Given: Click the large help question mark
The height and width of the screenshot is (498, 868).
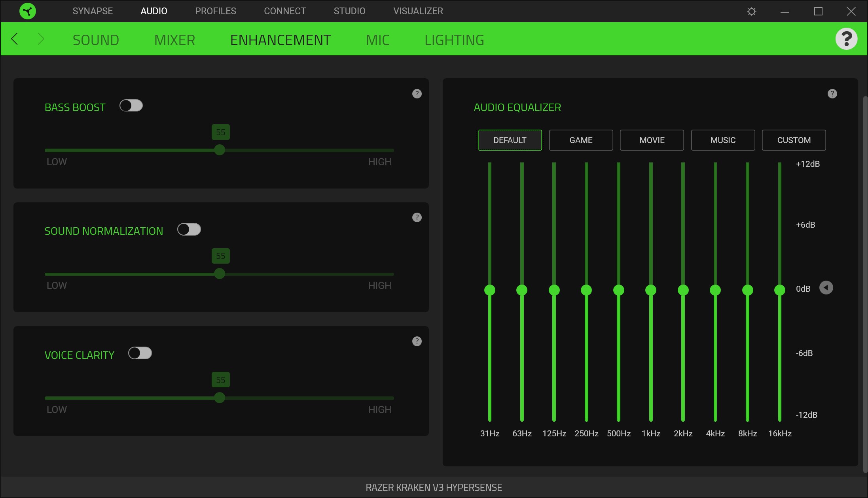Looking at the screenshot, I should (x=846, y=39).
